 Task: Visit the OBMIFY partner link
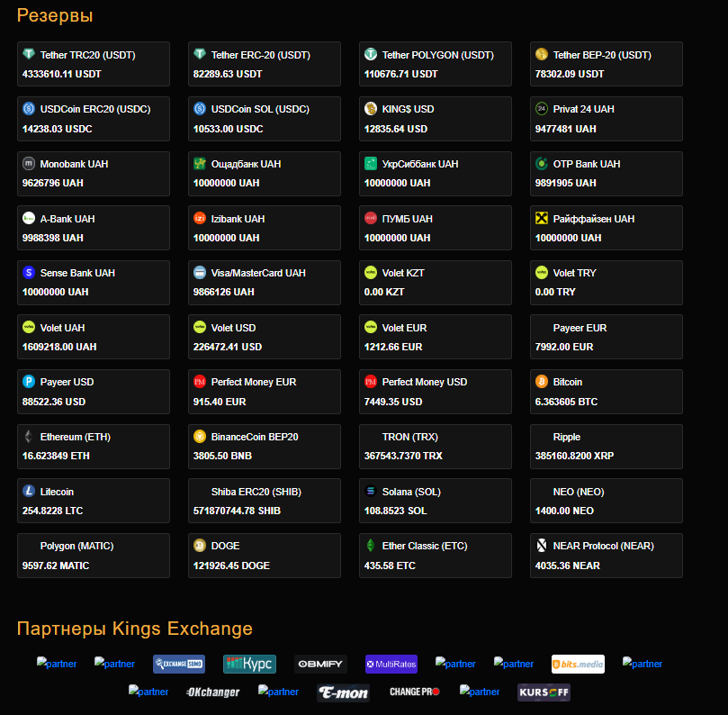tap(320, 664)
